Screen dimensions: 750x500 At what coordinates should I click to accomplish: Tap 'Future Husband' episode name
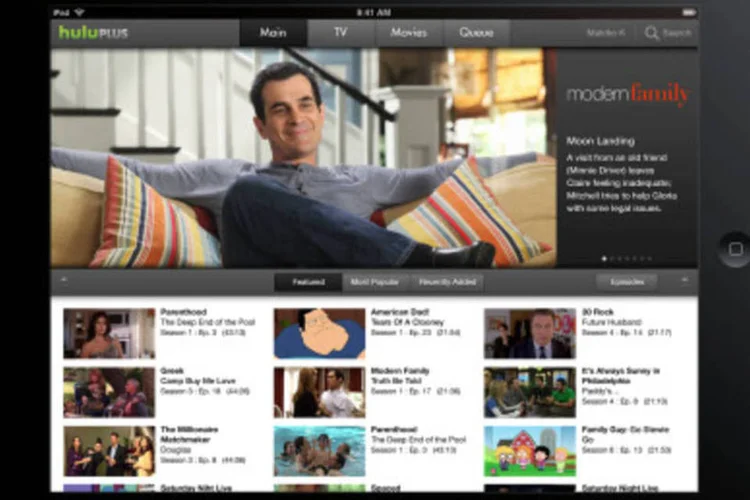coord(611,322)
